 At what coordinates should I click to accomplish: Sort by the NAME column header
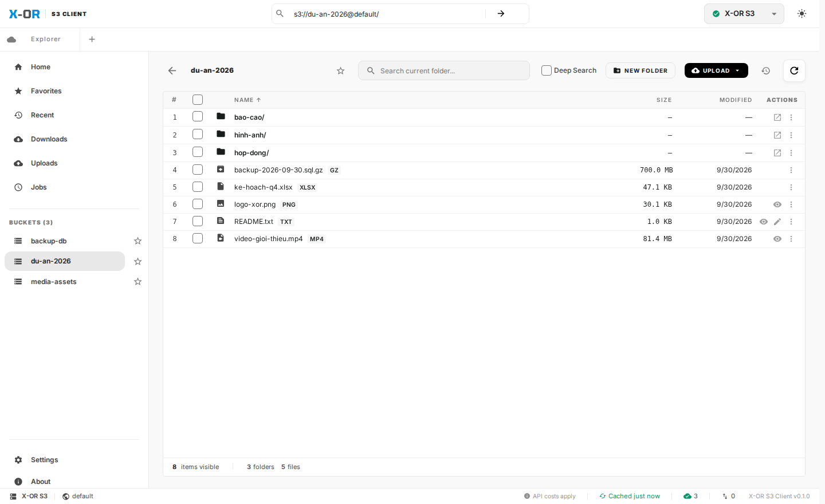247,100
